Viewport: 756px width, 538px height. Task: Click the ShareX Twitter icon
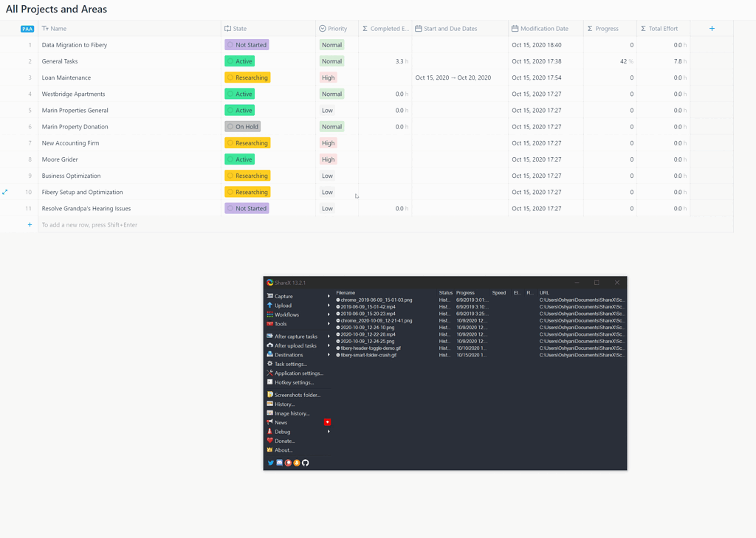click(270, 463)
